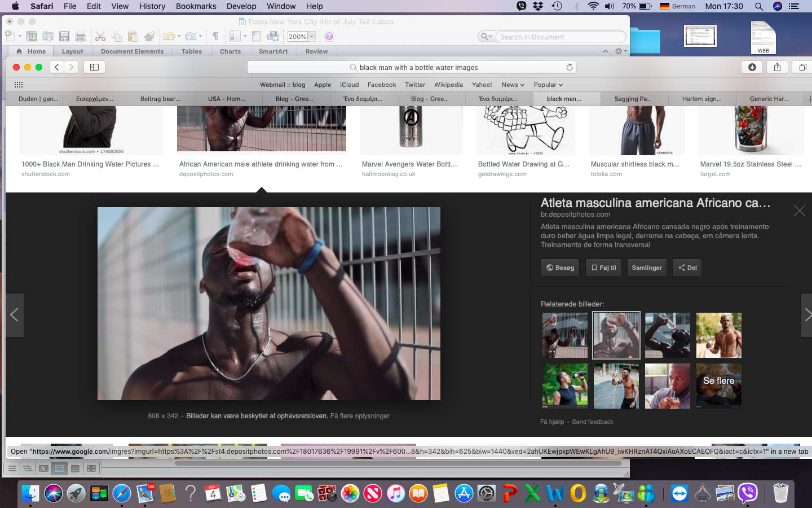Open the 200% zoom dropdown in Word

pyautogui.click(x=311, y=37)
